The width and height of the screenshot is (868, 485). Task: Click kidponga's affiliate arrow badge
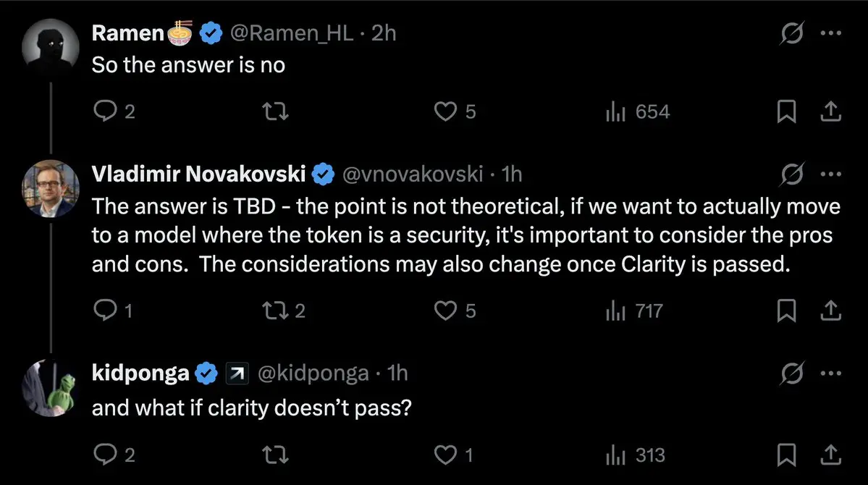coord(237,374)
